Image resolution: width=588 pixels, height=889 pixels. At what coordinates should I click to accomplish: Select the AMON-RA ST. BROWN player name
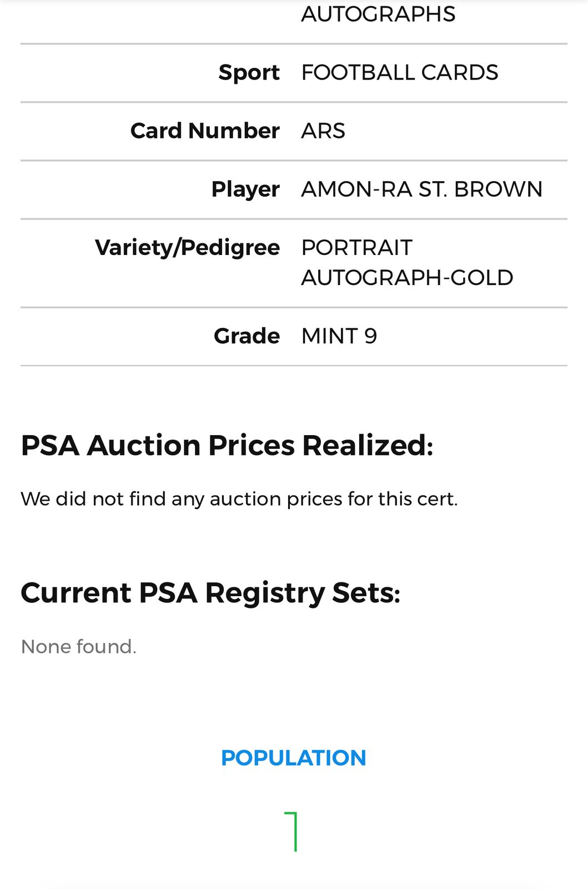[x=421, y=189]
